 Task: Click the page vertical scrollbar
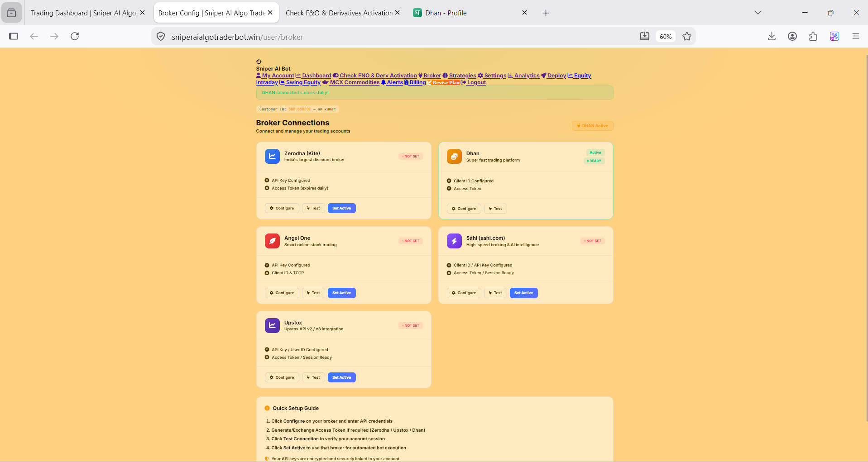[866, 238]
